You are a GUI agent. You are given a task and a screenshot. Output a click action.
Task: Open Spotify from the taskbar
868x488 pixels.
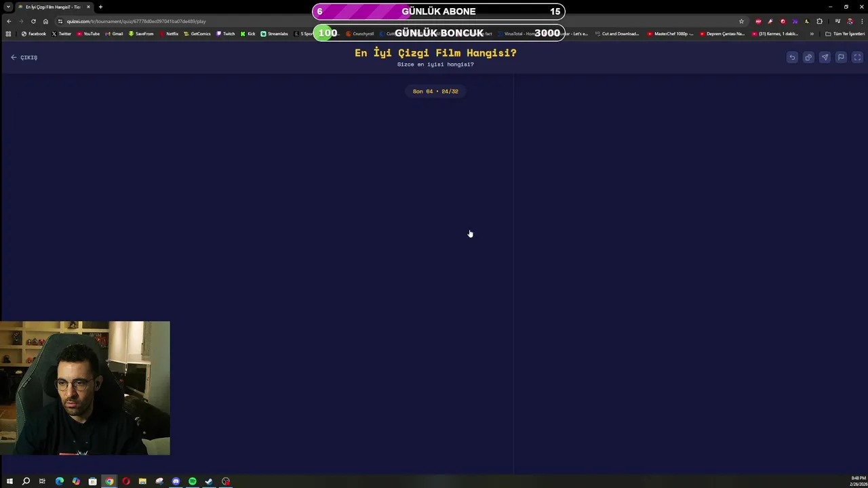[x=193, y=481]
